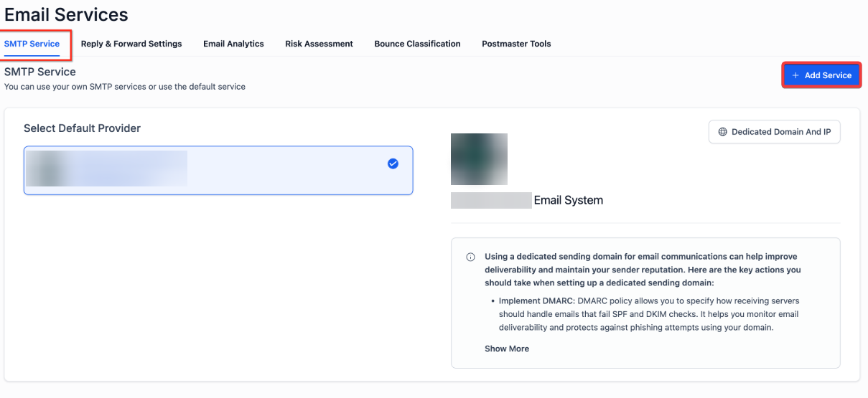Select the default provider card
Screen dimensions: 868x398
tap(218, 171)
